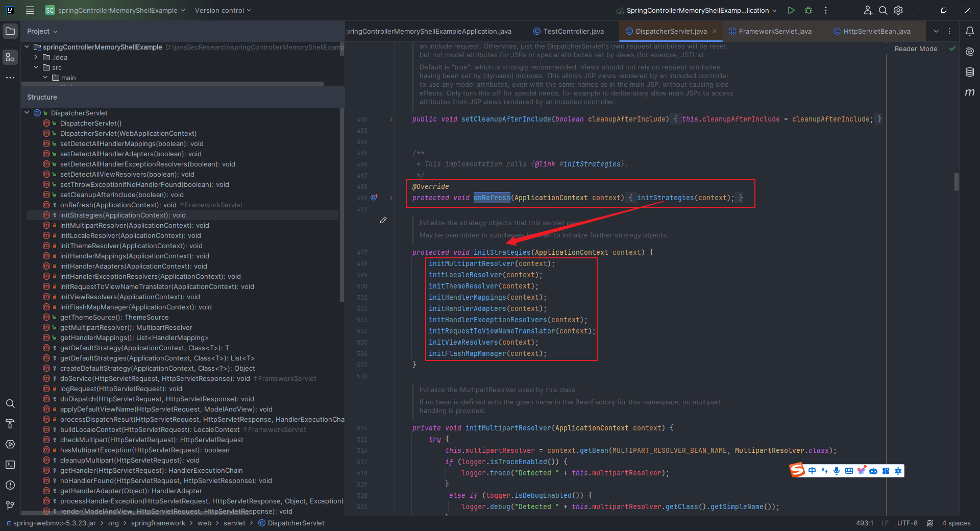Click the Run button in the top toolbar
The image size is (980, 531).
click(x=791, y=10)
